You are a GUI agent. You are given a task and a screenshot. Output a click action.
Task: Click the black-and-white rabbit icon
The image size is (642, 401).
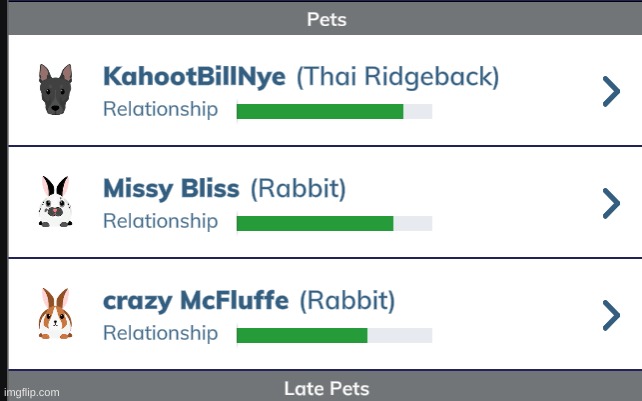click(x=54, y=203)
